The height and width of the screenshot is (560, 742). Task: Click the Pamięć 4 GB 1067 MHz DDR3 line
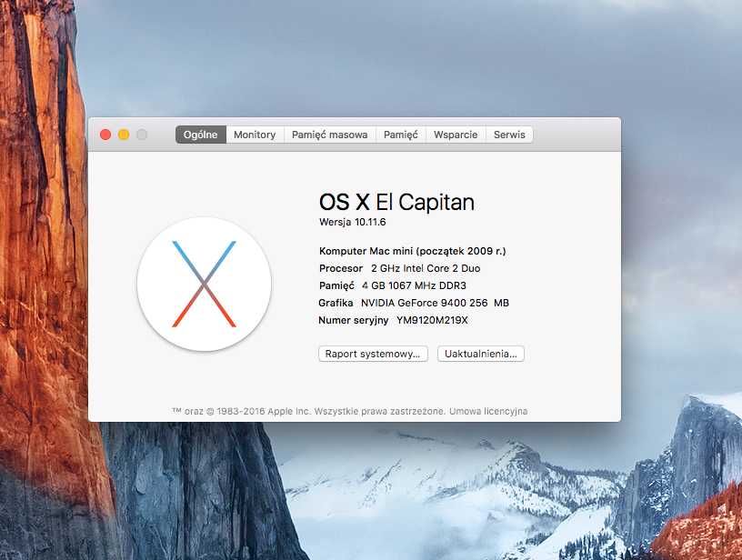coord(393,285)
